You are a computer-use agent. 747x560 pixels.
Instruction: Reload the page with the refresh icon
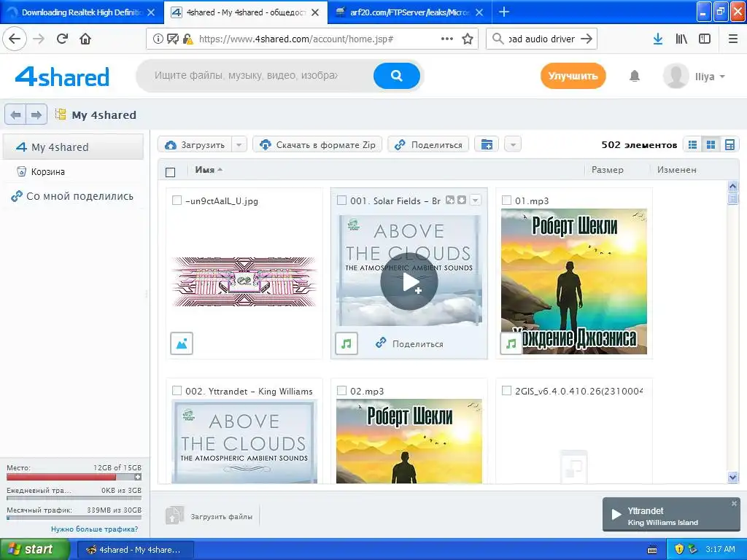[x=63, y=39]
